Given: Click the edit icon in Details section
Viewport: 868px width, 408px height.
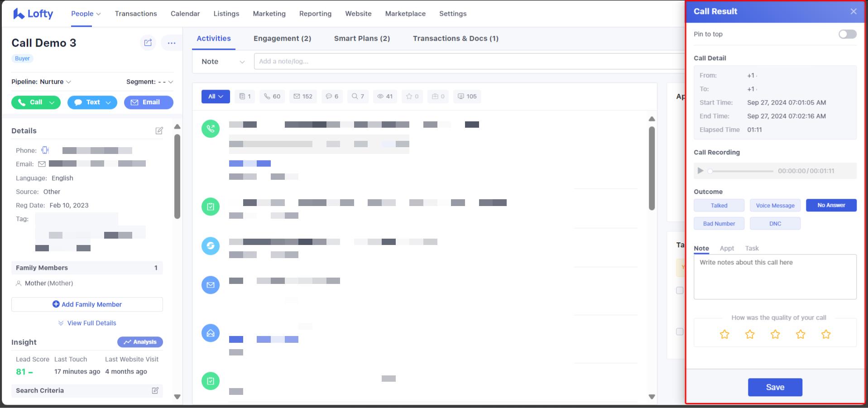Looking at the screenshot, I should tap(159, 131).
